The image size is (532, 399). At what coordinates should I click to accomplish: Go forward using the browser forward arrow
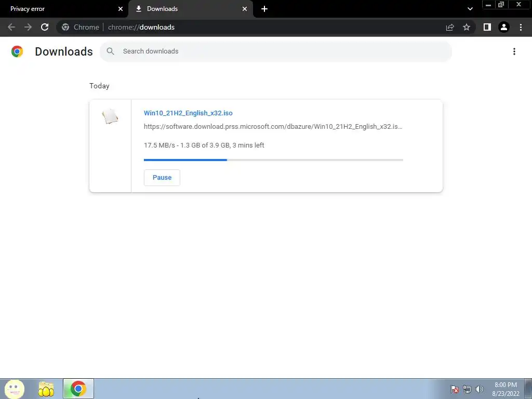[x=28, y=27]
